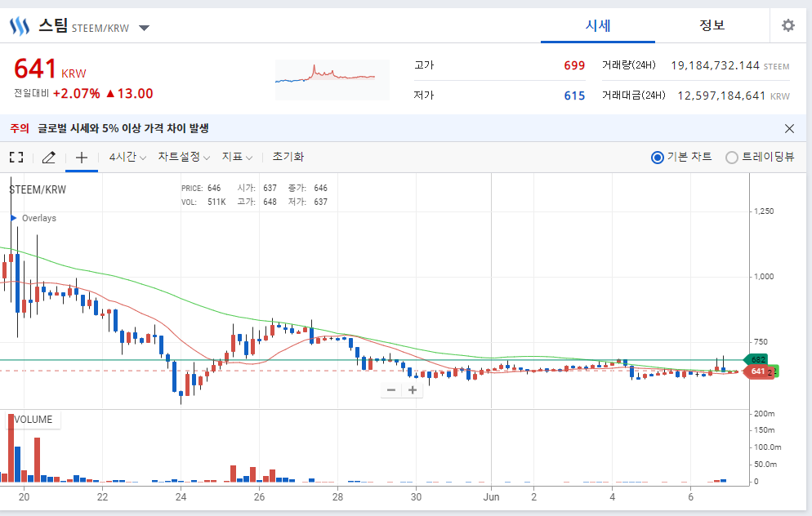
Task: Click the Steem coin logo icon
Action: tap(20, 26)
